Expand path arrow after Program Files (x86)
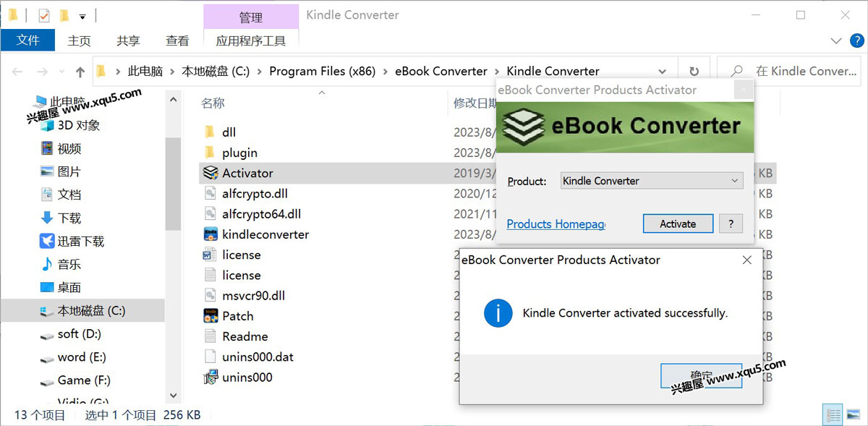Image resolution: width=868 pixels, height=426 pixels. point(385,72)
